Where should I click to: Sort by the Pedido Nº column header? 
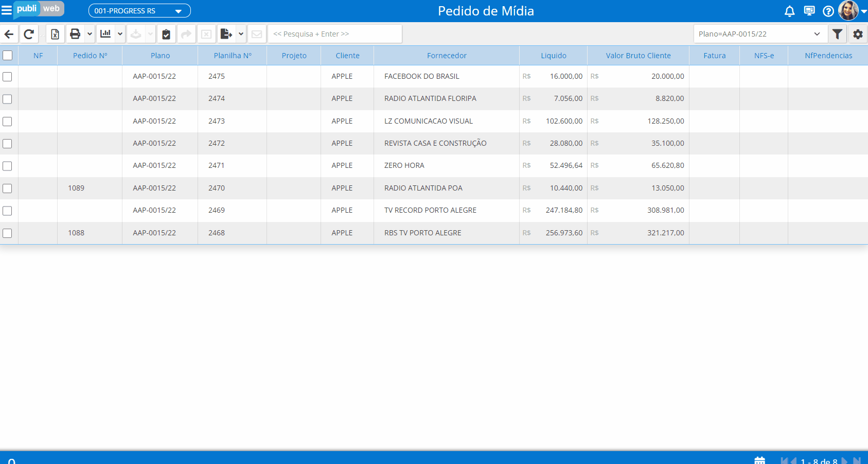click(x=90, y=56)
